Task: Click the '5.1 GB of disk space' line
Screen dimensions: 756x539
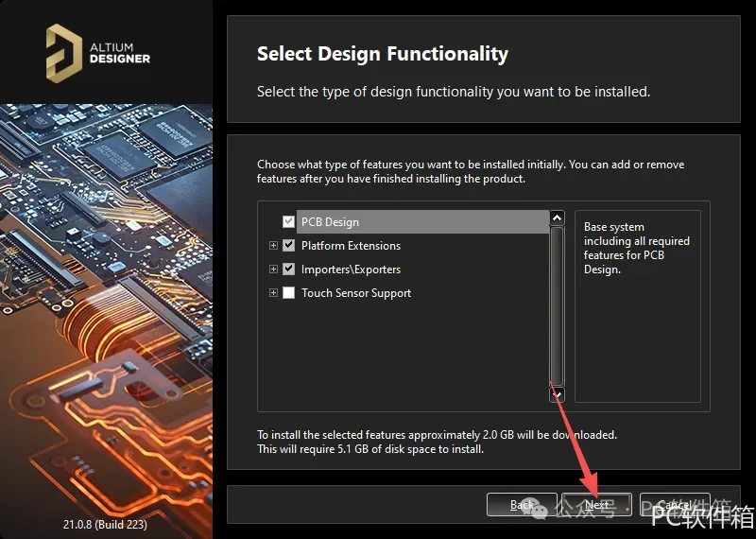Action: click(369, 449)
